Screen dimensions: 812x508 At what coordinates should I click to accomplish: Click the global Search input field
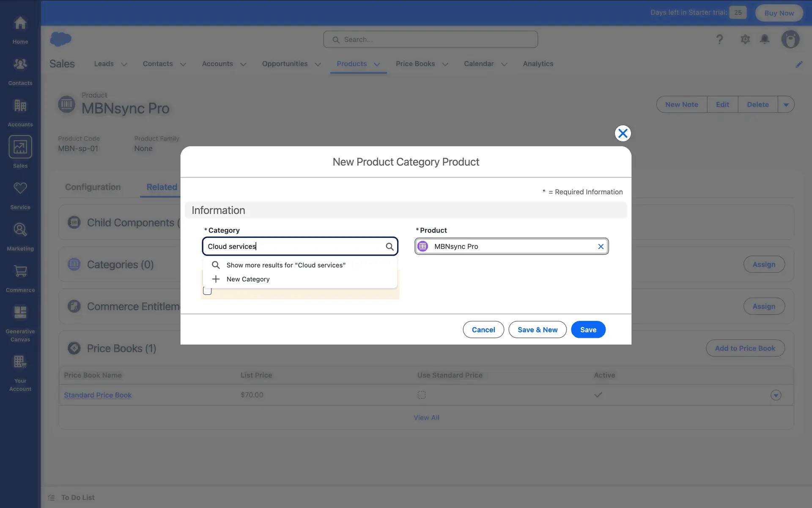[x=431, y=39]
